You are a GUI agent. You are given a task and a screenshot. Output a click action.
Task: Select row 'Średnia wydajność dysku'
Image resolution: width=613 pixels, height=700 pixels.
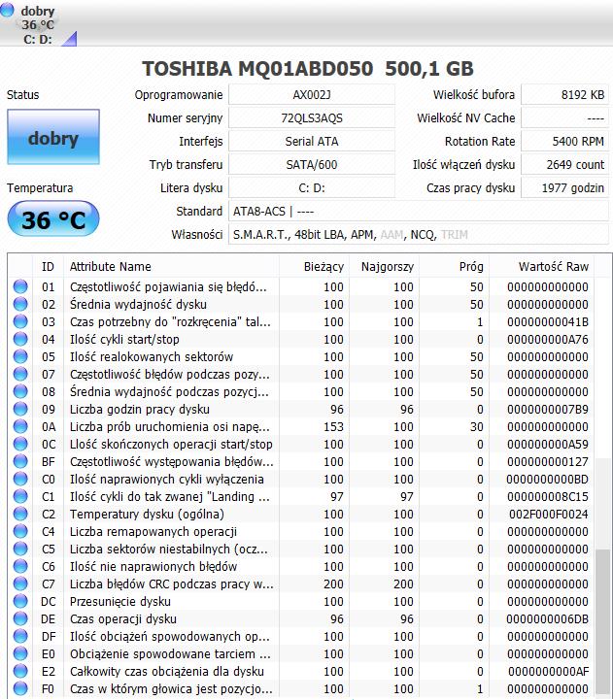tap(301, 304)
